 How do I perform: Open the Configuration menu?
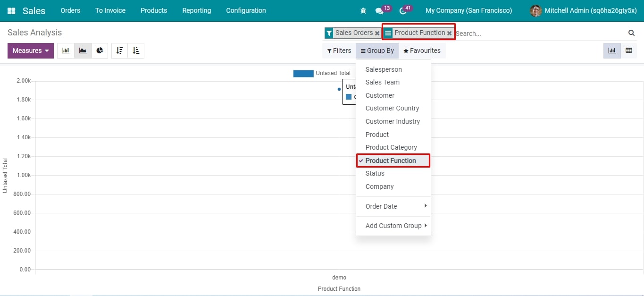(x=246, y=10)
